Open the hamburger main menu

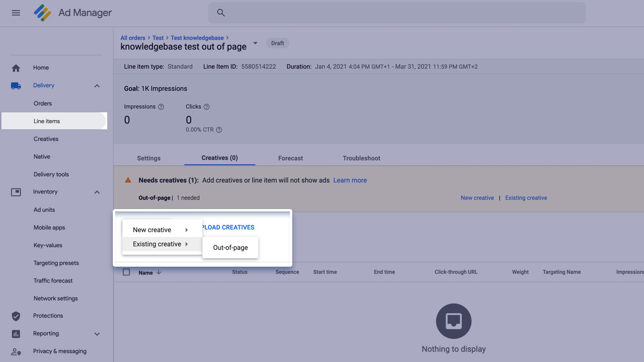[16, 13]
